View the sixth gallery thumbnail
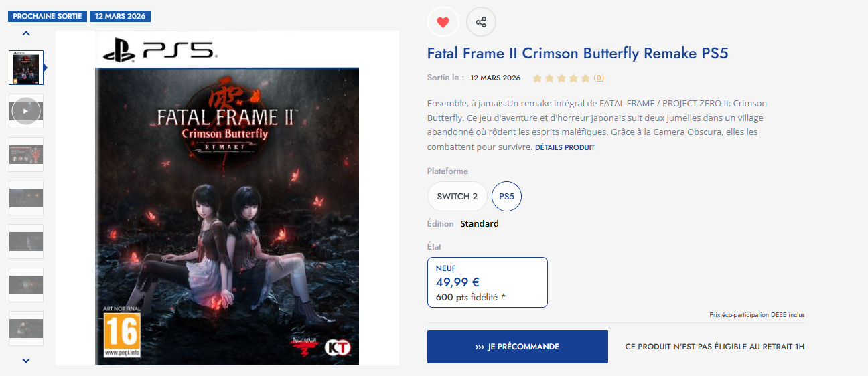 26,284
